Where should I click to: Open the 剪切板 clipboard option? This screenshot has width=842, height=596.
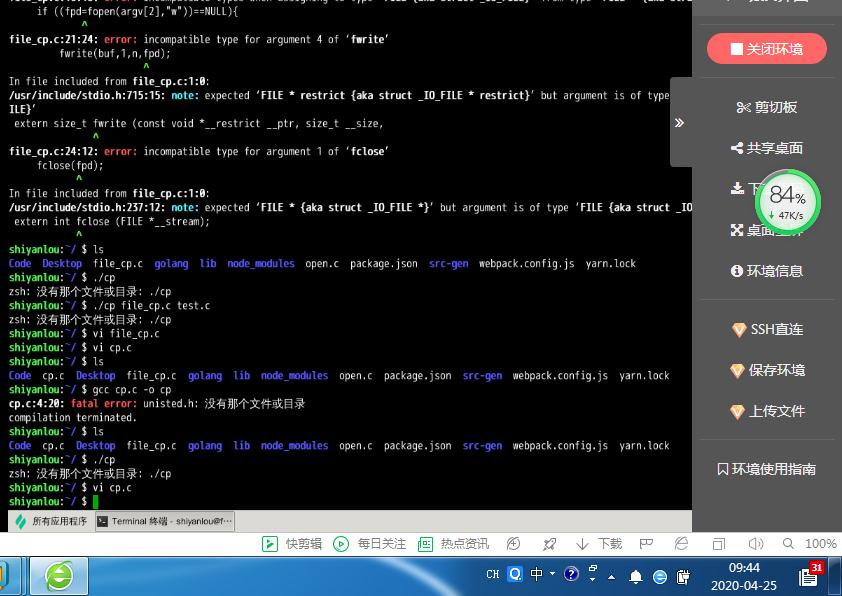click(767, 107)
